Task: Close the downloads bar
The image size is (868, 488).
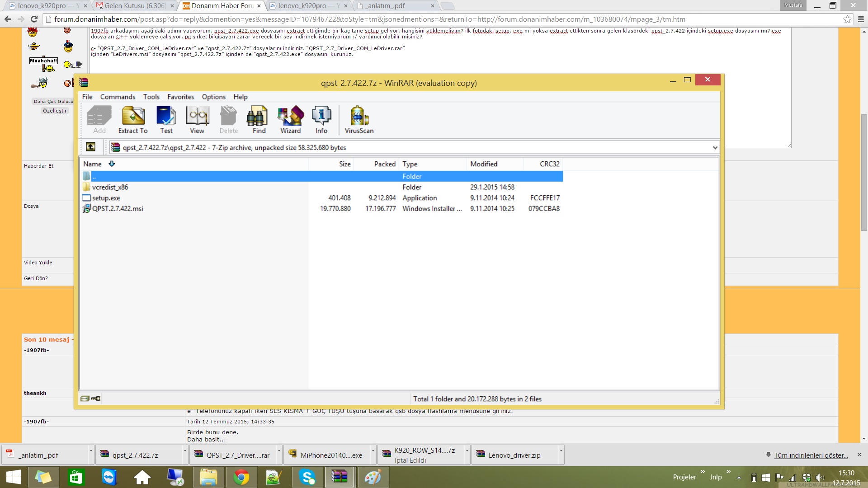Action: tap(859, 455)
